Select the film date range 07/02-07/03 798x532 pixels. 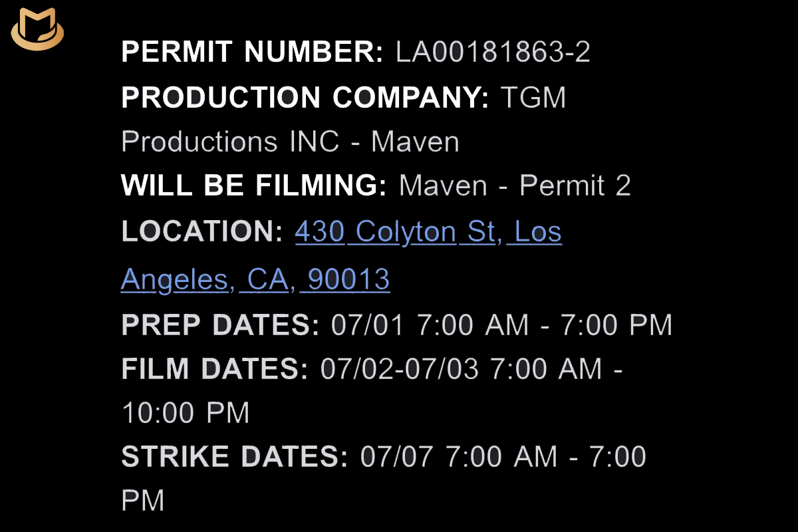coord(399,369)
